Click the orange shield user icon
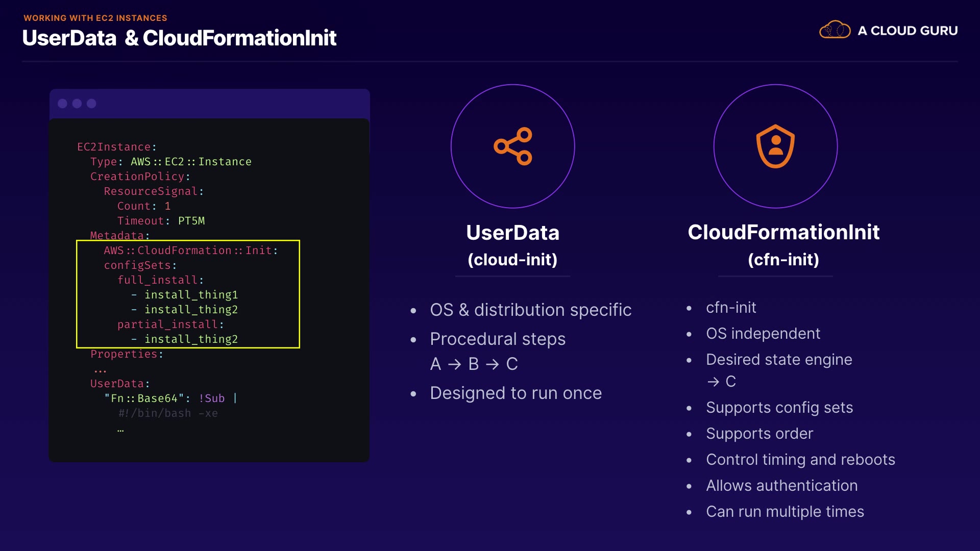 click(775, 146)
